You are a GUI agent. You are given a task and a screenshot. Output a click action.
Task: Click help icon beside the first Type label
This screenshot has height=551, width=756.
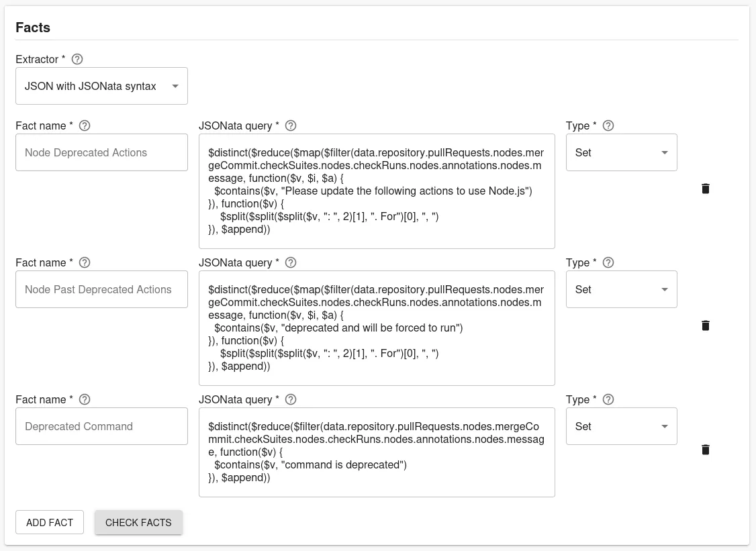(x=608, y=126)
